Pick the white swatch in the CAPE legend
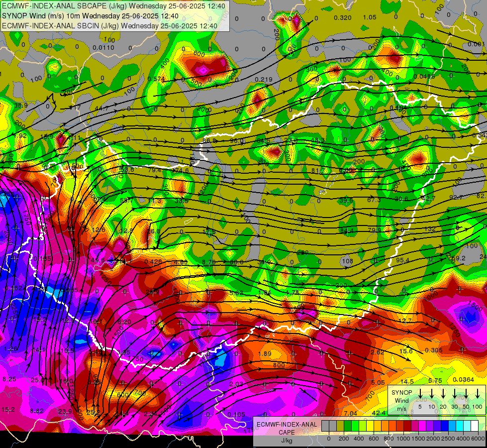The image size is (487, 448). (475, 426)
